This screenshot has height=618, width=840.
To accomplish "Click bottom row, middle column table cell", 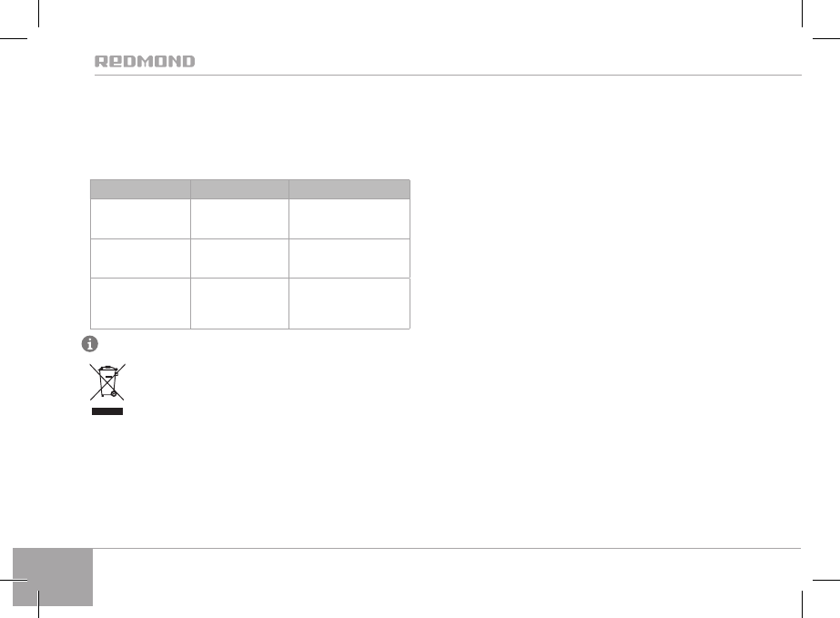I will click(x=239, y=302).
